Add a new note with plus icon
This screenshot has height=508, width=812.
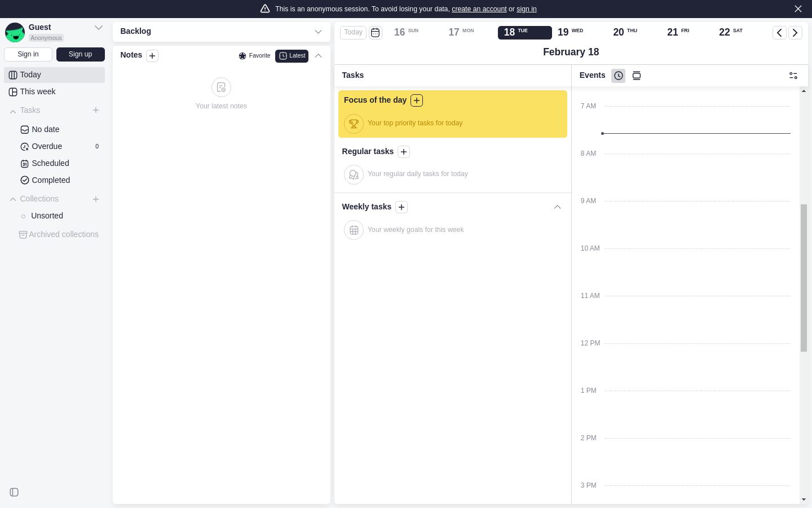click(152, 55)
